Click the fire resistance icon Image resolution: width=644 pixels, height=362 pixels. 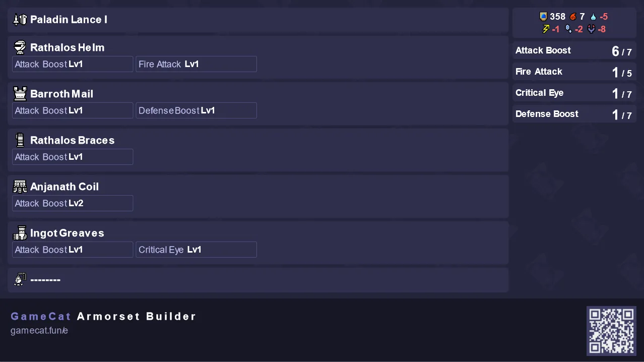click(x=573, y=17)
